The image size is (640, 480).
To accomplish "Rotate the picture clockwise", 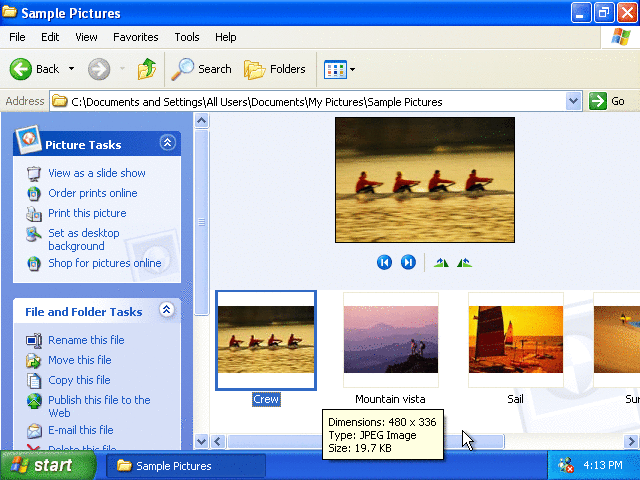I will [x=441, y=262].
